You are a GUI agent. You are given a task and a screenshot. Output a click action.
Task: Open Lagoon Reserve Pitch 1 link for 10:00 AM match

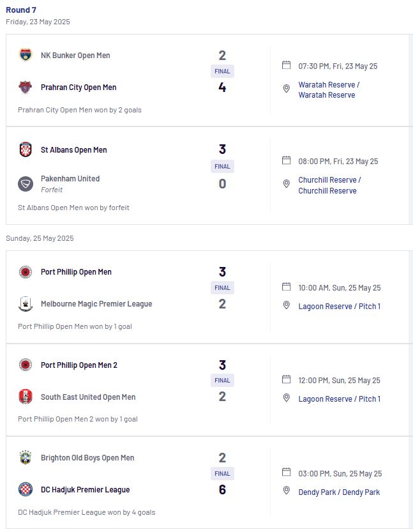(340, 307)
